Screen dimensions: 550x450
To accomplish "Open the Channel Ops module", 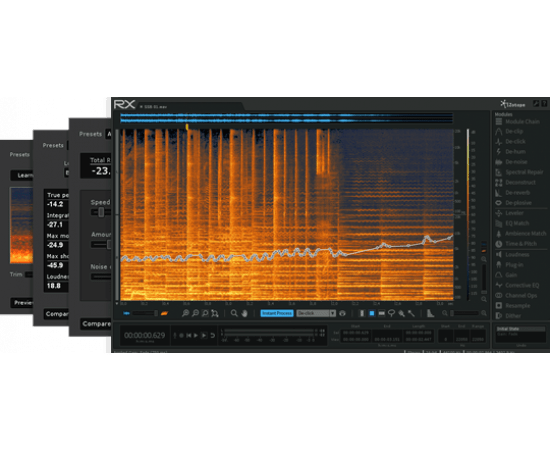I will tap(516, 295).
